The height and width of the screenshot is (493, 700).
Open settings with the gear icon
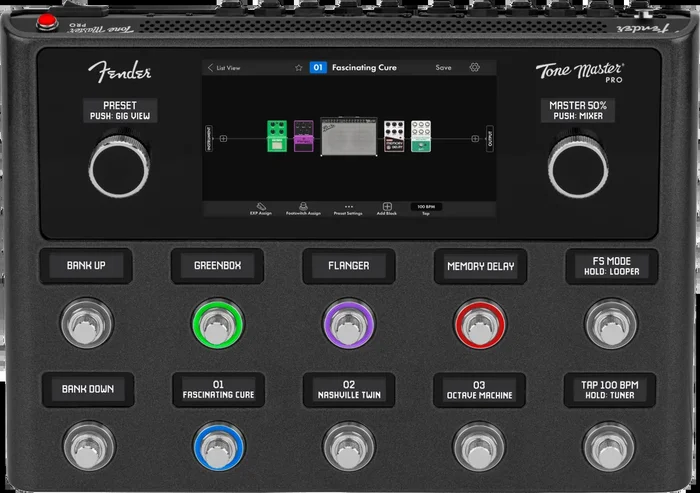tap(475, 67)
